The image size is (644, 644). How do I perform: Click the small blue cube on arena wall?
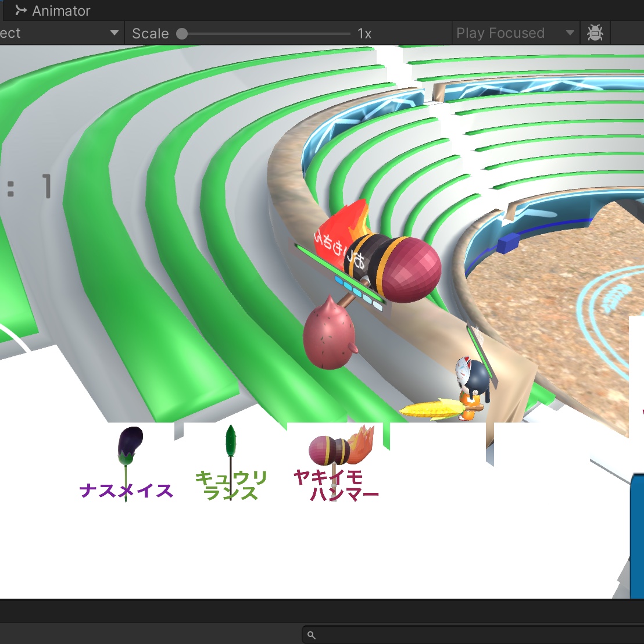pyautogui.click(x=507, y=242)
